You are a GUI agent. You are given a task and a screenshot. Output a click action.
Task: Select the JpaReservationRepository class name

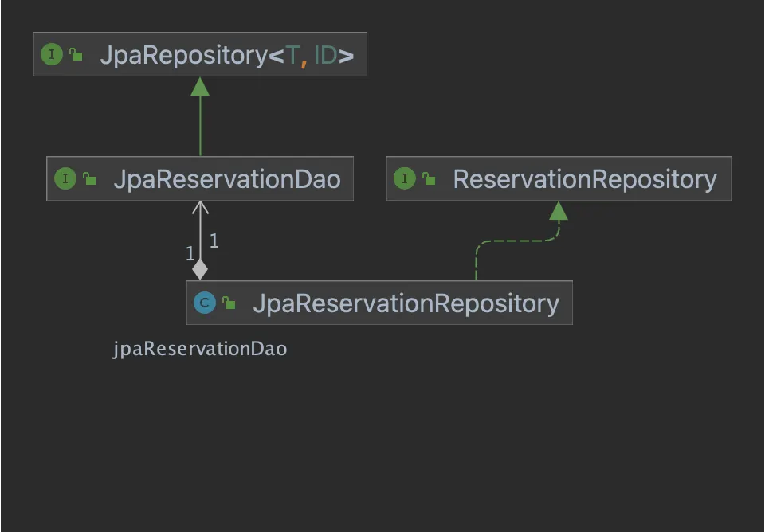pos(406,303)
